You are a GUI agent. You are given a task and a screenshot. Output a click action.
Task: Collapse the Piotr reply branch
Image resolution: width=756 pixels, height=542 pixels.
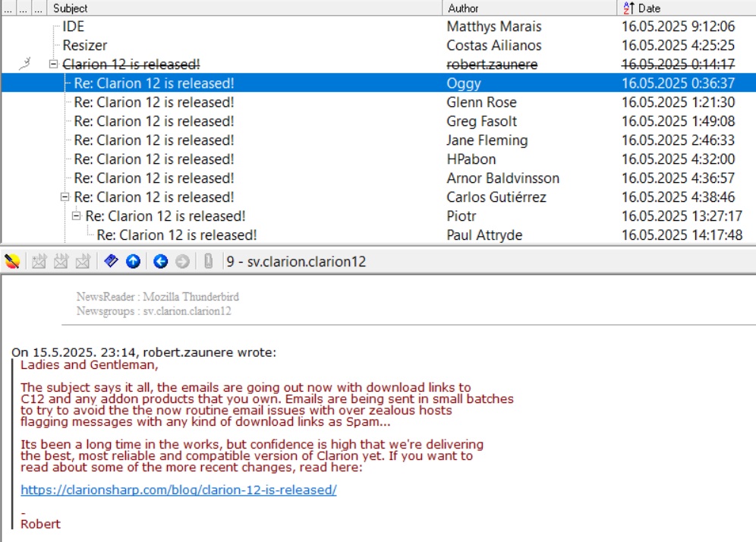coord(76,216)
